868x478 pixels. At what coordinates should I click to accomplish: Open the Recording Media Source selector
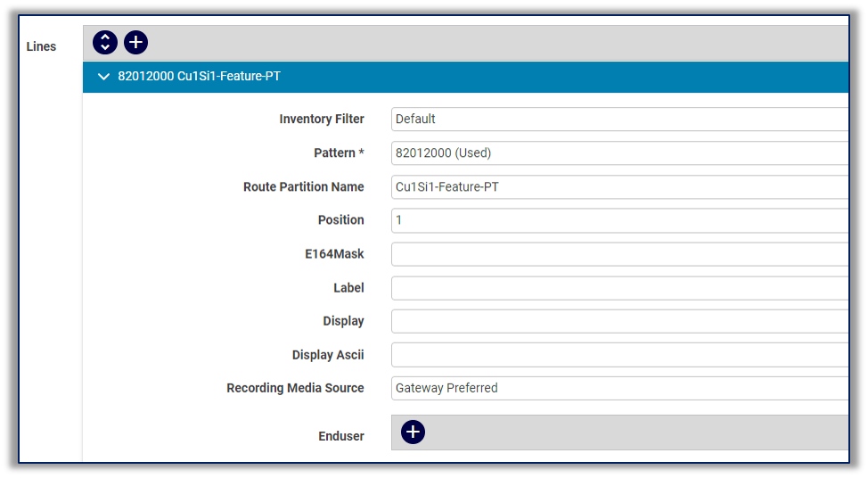[x=619, y=388]
